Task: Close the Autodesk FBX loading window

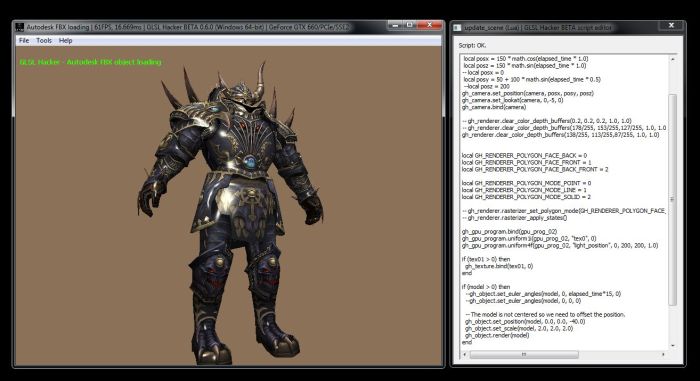Action: tap(429, 25)
